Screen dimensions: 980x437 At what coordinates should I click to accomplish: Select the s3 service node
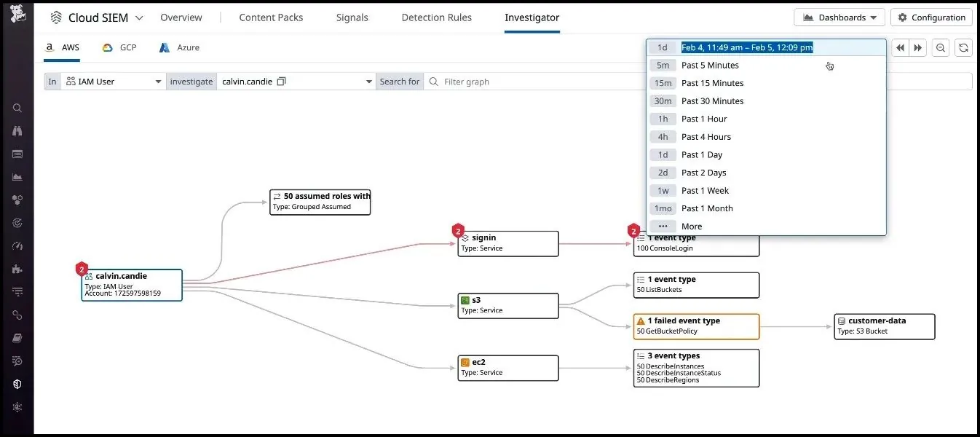pos(508,306)
